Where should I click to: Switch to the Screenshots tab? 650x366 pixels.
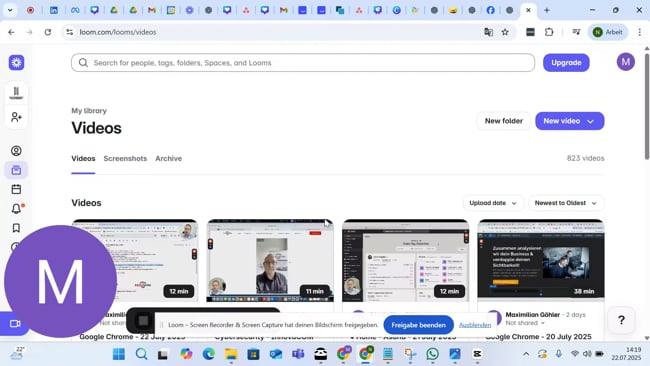pos(125,159)
